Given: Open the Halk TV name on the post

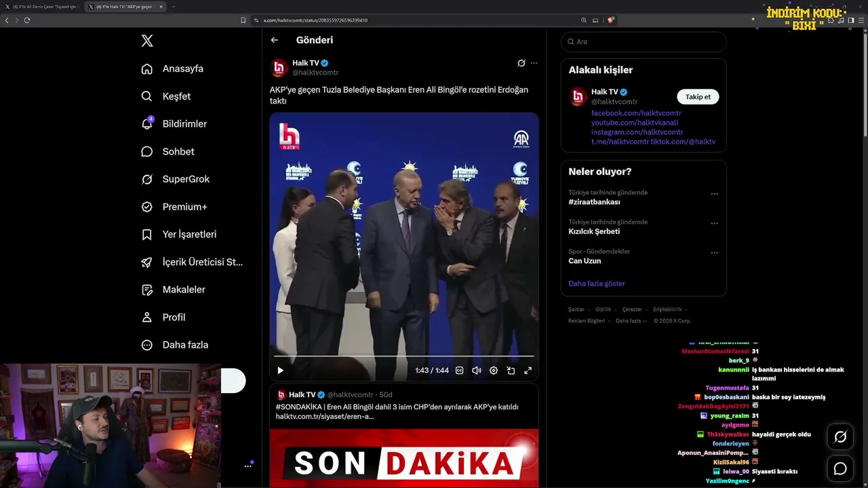Looking at the screenshot, I should click(306, 63).
